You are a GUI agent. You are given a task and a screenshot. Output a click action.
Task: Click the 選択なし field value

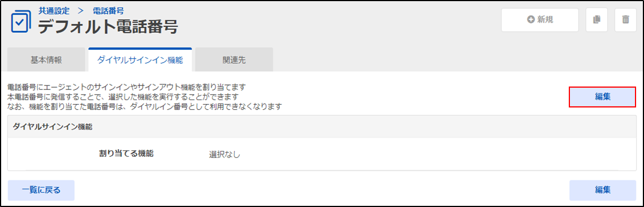pyautogui.click(x=224, y=155)
